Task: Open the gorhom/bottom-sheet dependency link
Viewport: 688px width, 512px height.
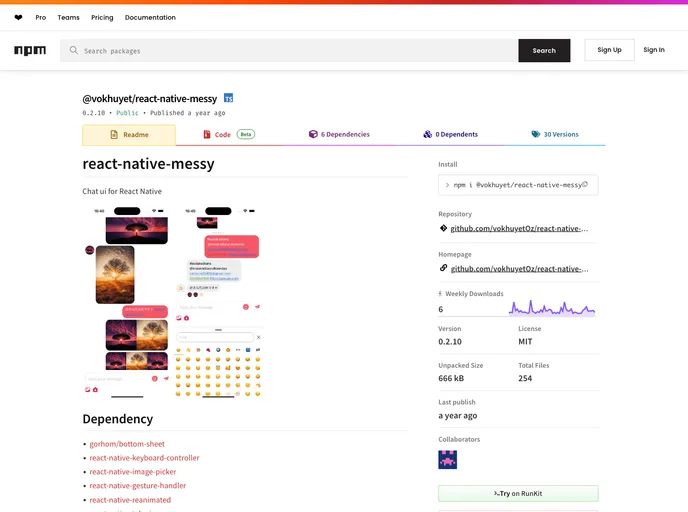Action: click(127, 444)
